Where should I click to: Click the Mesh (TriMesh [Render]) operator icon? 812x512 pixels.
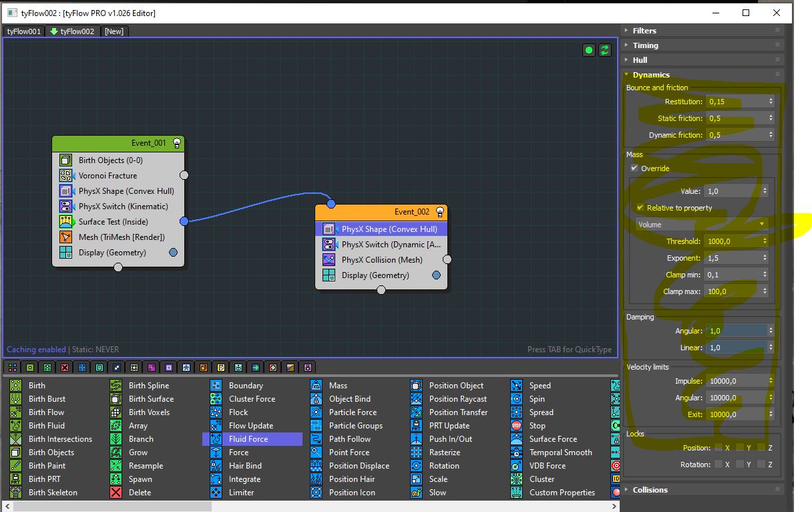tap(65, 237)
